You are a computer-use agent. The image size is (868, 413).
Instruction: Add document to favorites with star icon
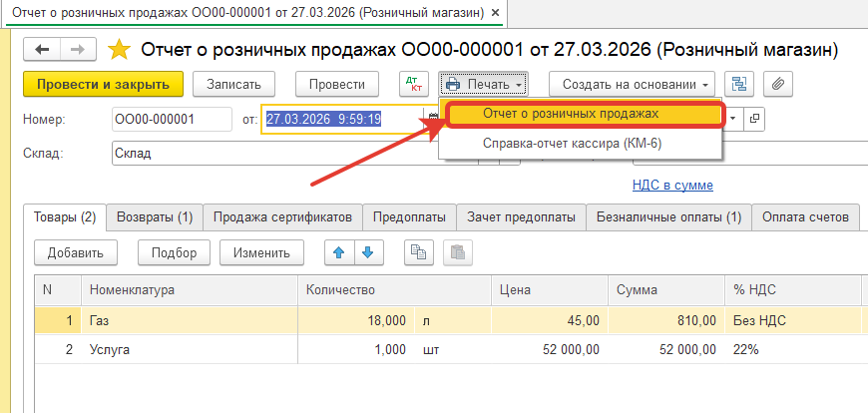click(x=119, y=50)
